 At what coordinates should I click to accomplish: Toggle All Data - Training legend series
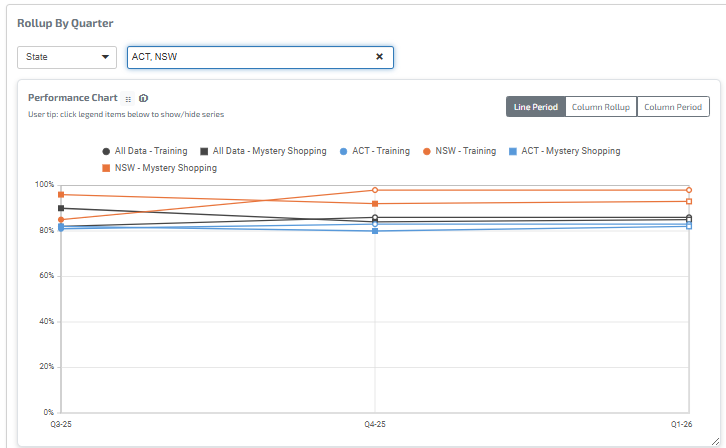click(x=144, y=151)
